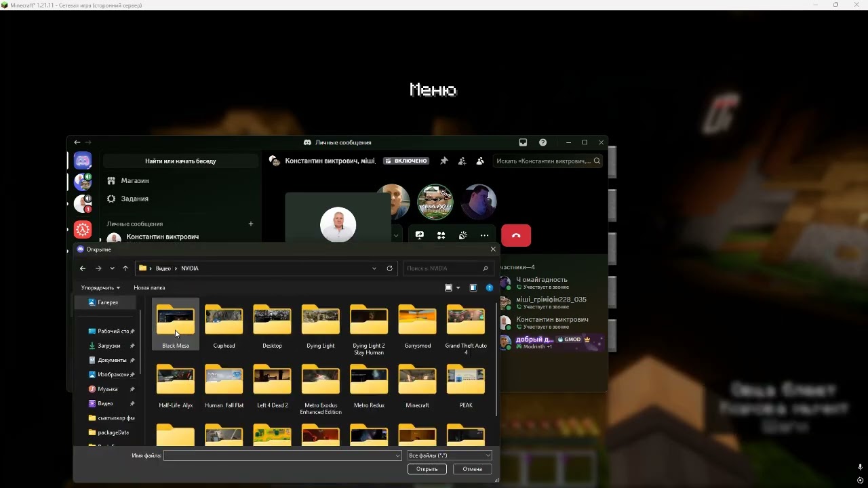
Task: Open the Grand Theft Auto 4 folder
Action: pos(466,329)
